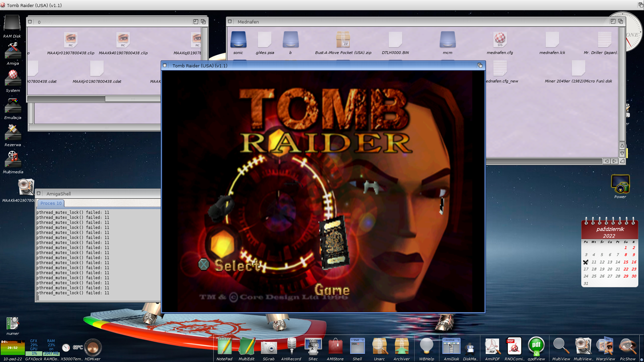Open the RAM Disk desktop icon
This screenshot has width=644, height=362.
12,26
